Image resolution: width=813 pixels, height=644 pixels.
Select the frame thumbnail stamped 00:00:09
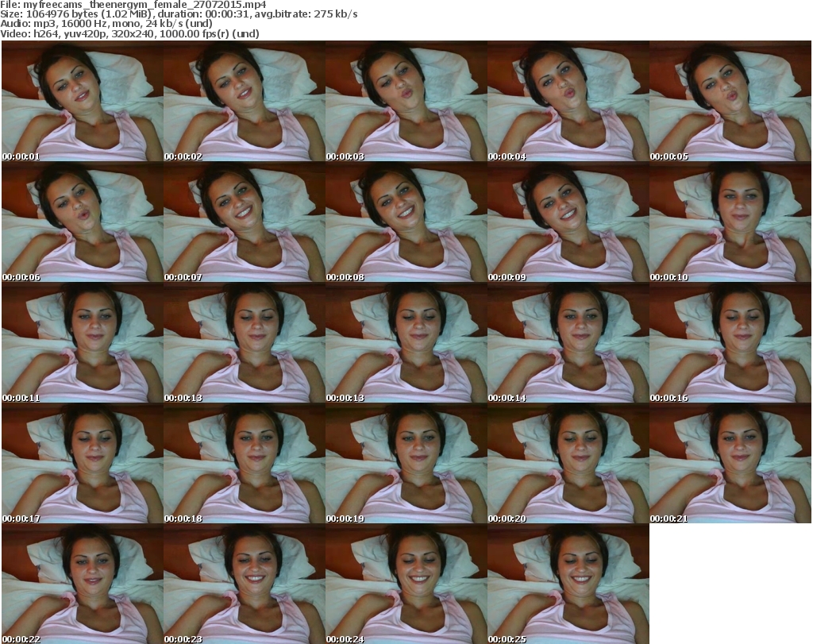pos(568,222)
